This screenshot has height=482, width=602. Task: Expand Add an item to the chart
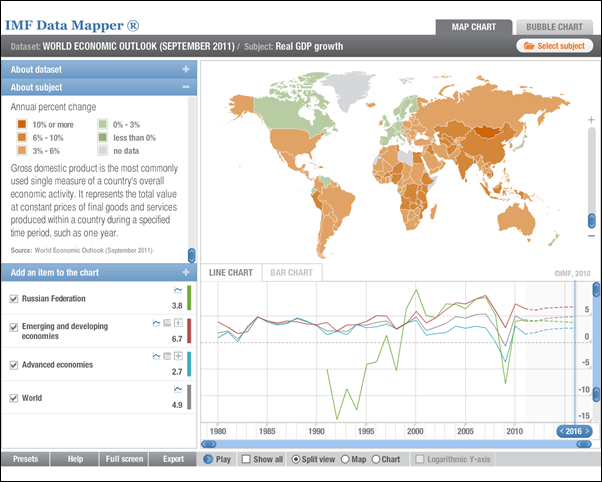pos(185,272)
